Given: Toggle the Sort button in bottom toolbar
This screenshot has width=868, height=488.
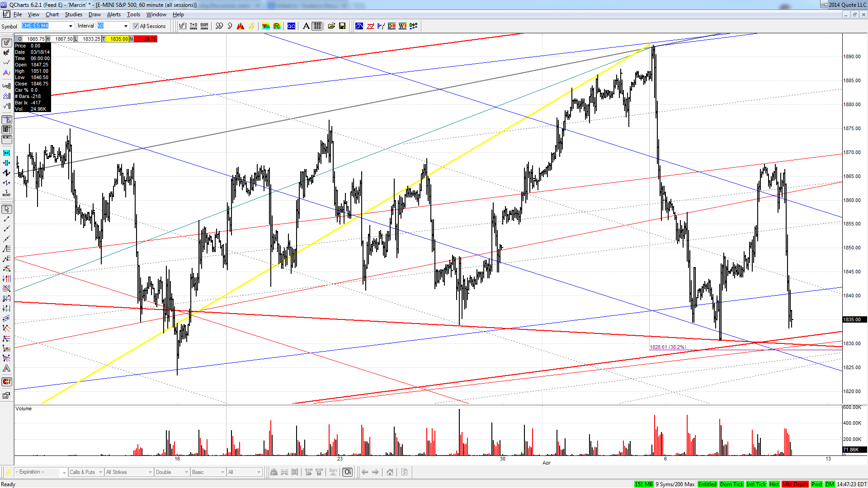Looking at the screenshot, I should tap(333, 472).
